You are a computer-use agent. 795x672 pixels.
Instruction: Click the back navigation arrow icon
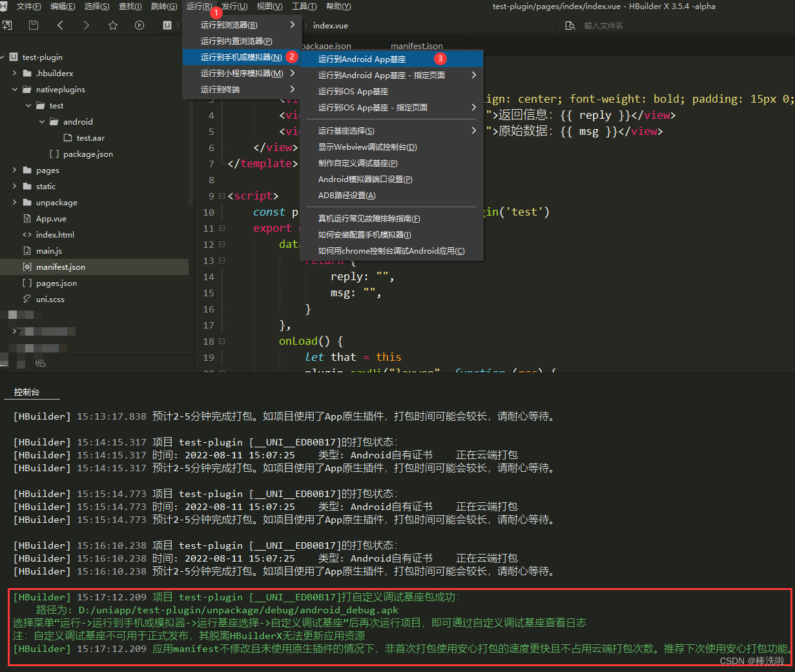[x=60, y=25]
